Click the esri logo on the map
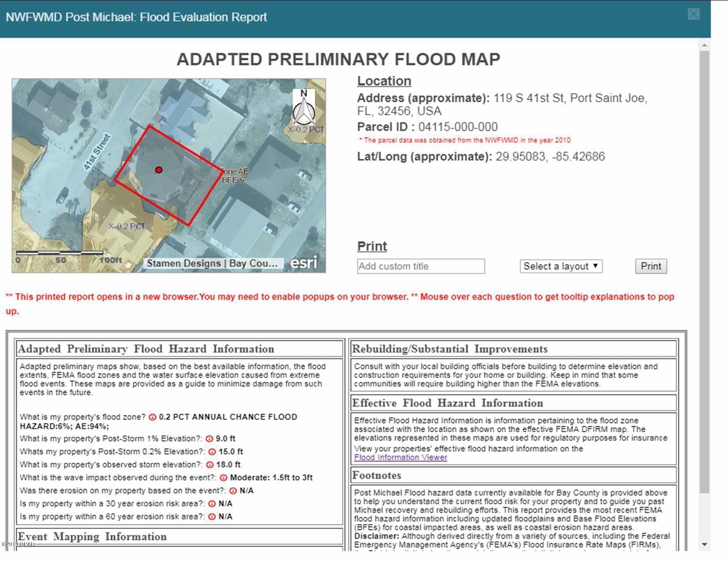728x563 pixels. [304, 263]
